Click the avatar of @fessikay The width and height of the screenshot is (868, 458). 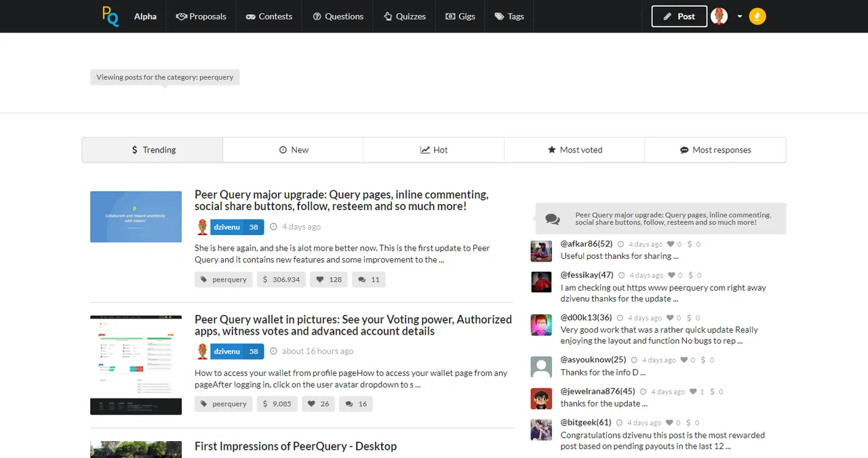[541, 282]
